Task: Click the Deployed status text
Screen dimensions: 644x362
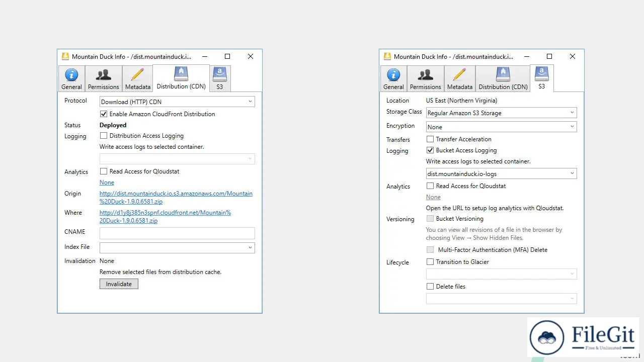Action: click(113, 125)
